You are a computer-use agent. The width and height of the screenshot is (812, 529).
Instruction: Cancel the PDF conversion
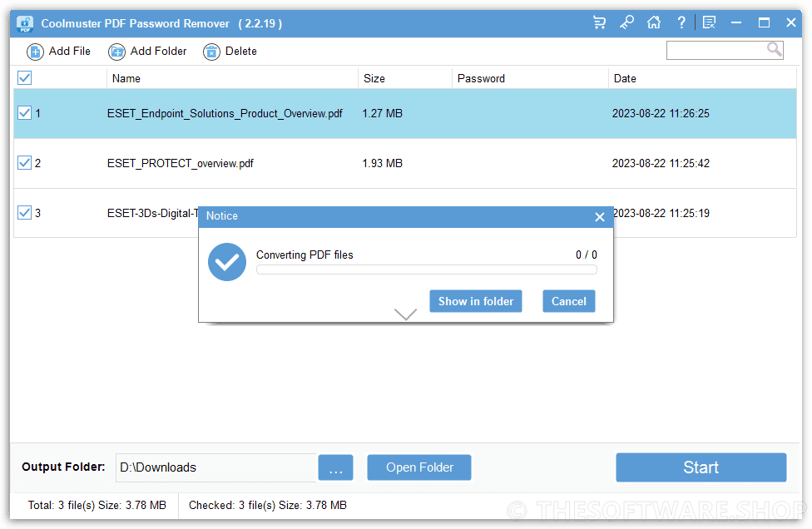[568, 301]
